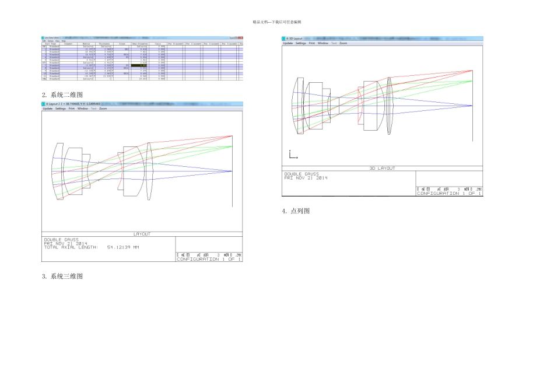Click the '3. 系统三维图' heading
The width and height of the screenshot is (554, 392).
62,276
